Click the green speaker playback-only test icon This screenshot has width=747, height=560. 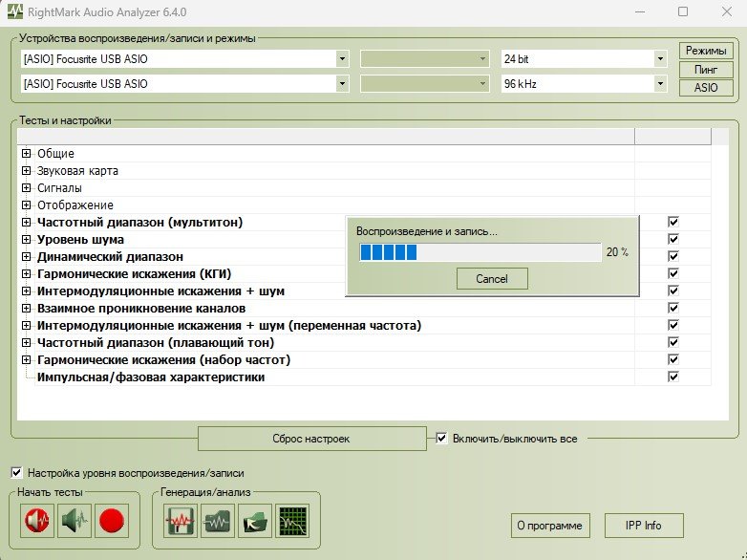pos(75,521)
